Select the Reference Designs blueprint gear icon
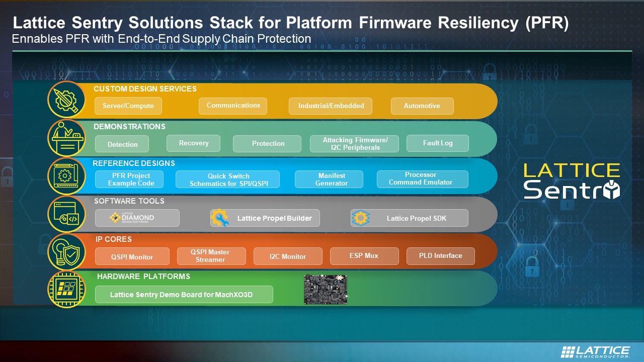The image size is (644, 362). coord(66,176)
